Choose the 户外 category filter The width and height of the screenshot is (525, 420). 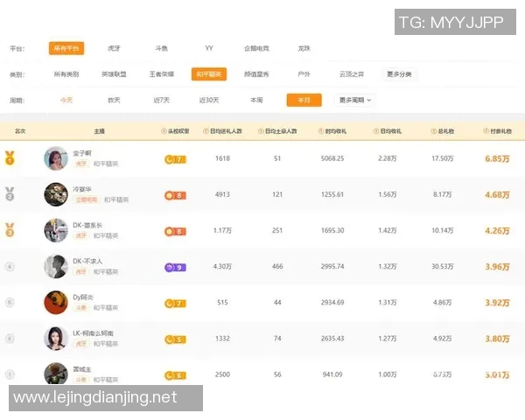point(304,74)
